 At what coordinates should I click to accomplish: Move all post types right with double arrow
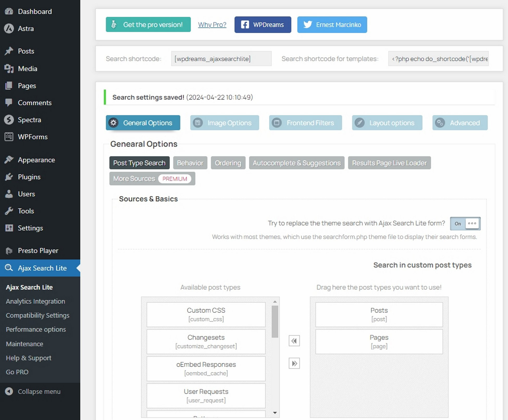pos(294,363)
